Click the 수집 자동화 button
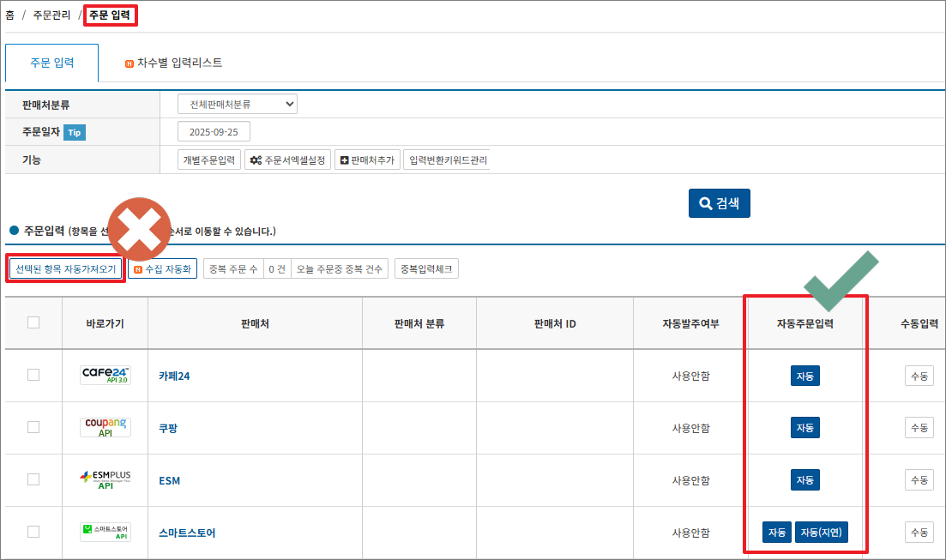 pos(163,269)
